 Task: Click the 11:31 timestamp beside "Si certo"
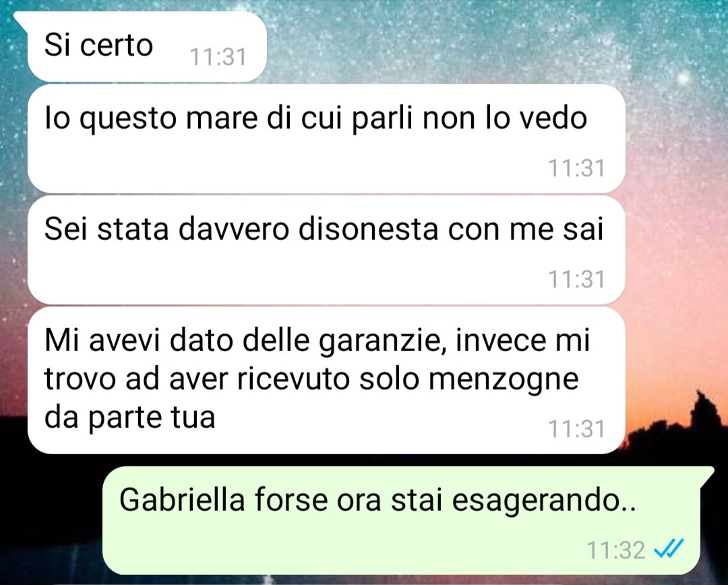click(218, 57)
